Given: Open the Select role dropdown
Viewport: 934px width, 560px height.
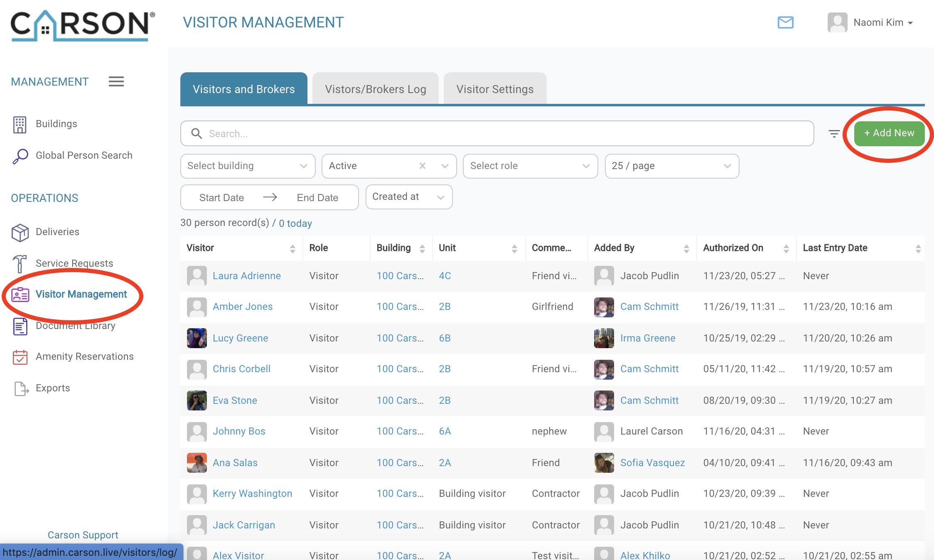Looking at the screenshot, I should click(x=530, y=166).
